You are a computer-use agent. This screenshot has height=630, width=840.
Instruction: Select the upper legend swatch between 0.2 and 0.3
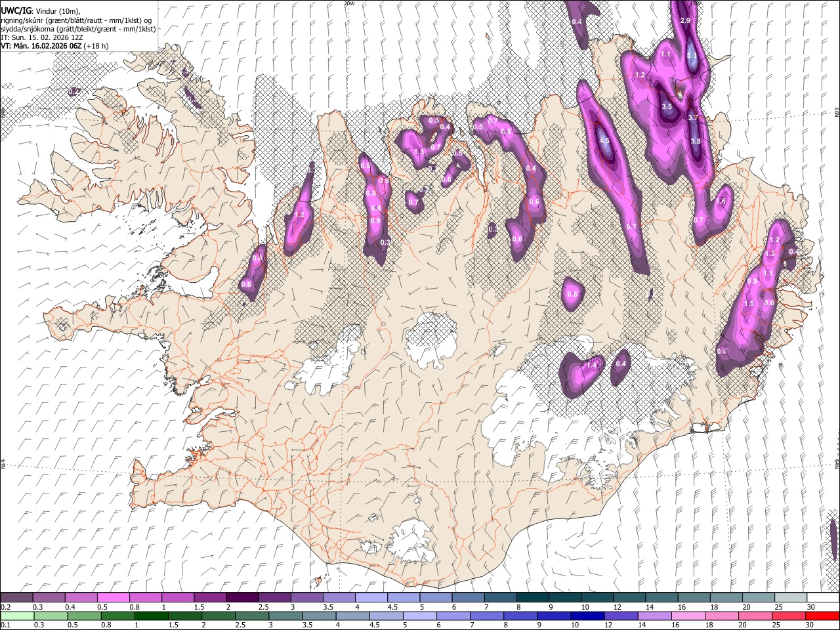[16, 598]
